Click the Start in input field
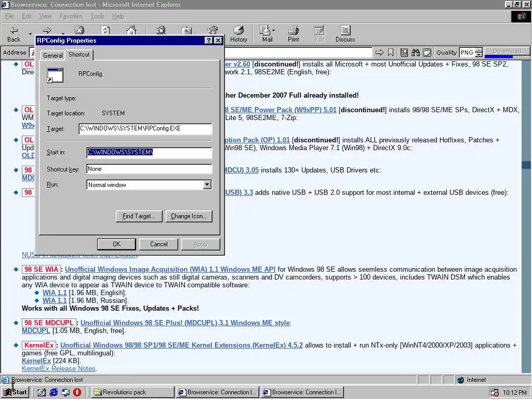Viewport: 532px width, 399px height. tap(149, 152)
